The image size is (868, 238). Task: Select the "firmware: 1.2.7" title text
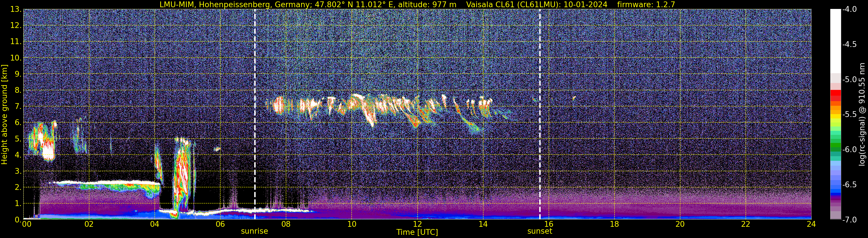(x=646, y=4)
